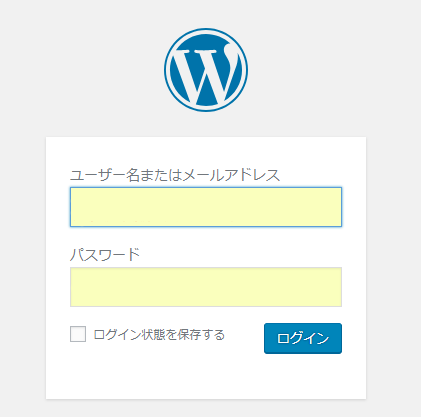Image resolution: width=421 pixels, height=417 pixels.
Task: Place cursor in the upper text field
Action: tap(206, 207)
